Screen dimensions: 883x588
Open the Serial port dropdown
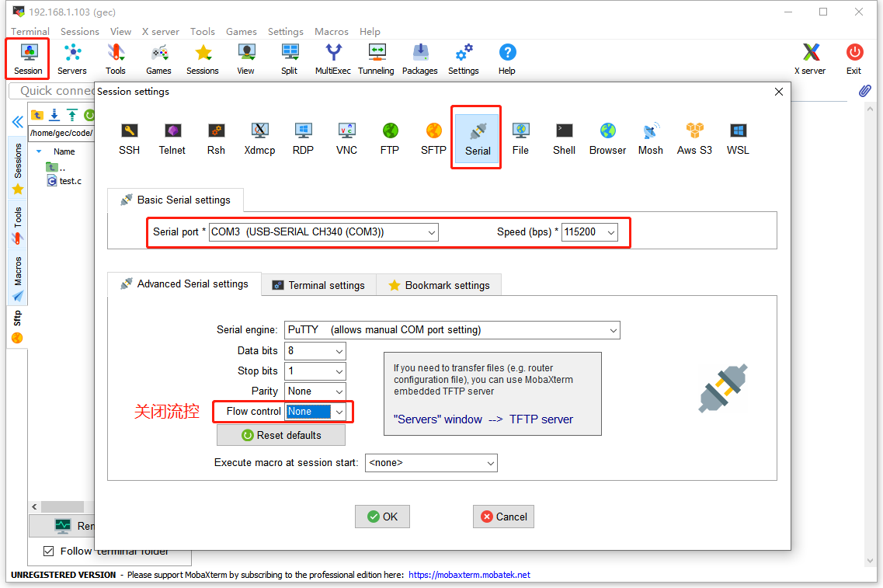click(323, 232)
